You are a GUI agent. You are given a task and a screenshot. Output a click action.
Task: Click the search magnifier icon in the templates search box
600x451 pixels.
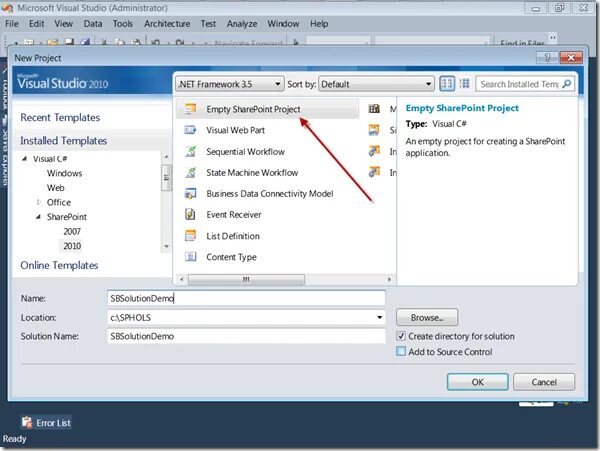point(567,84)
